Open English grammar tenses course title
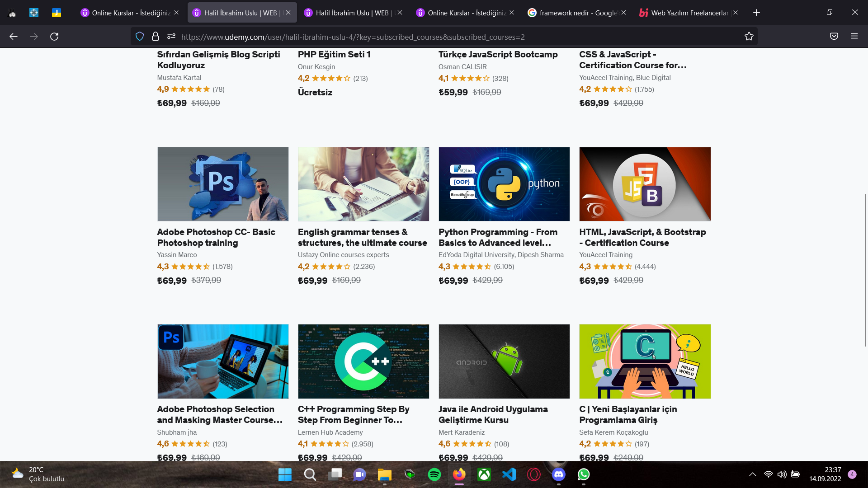Screen dimensions: 868x488 [362, 237]
